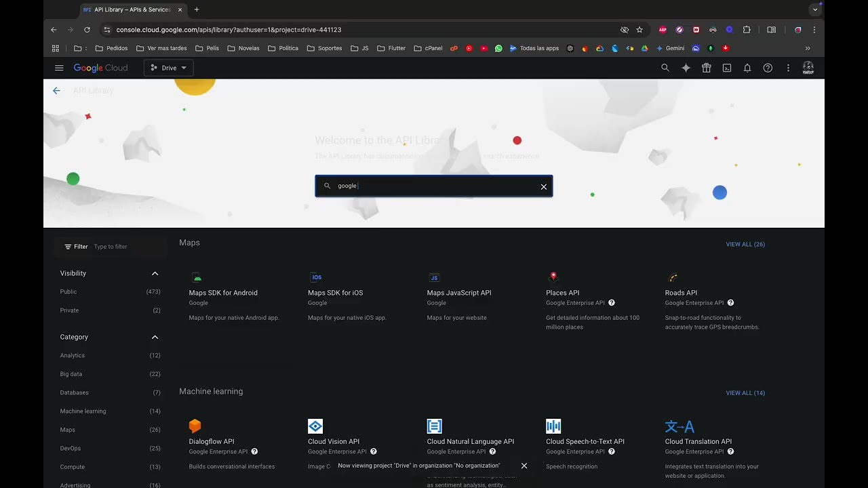This screenshot has height=488, width=868.
Task: Open the browser extensions puzzle icon
Action: coord(747,30)
